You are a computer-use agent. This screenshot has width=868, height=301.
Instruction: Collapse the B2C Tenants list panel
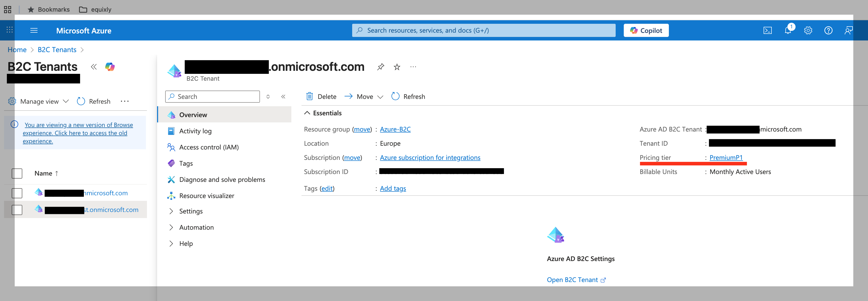(x=94, y=67)
